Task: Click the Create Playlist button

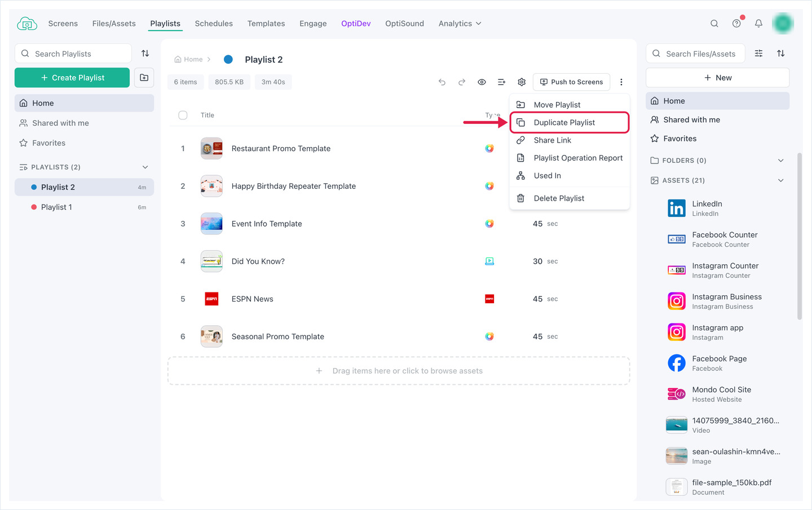Action: (72, 78)
